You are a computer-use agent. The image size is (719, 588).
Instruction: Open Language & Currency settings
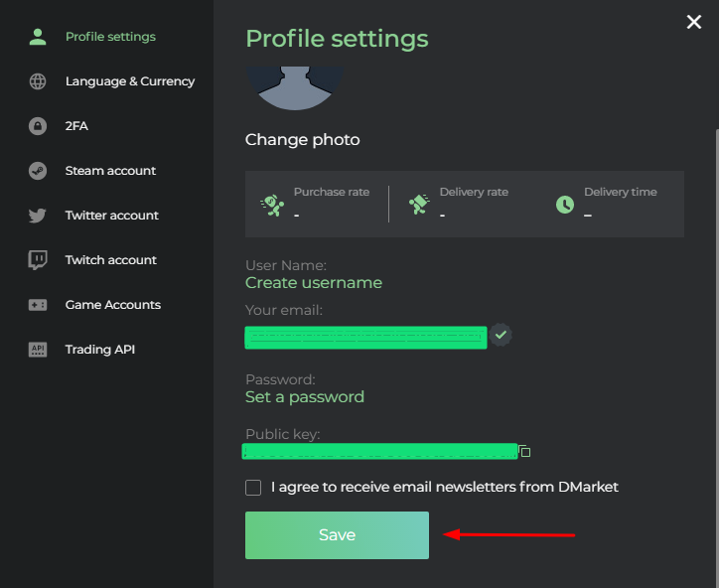click(x=130, y=81)
